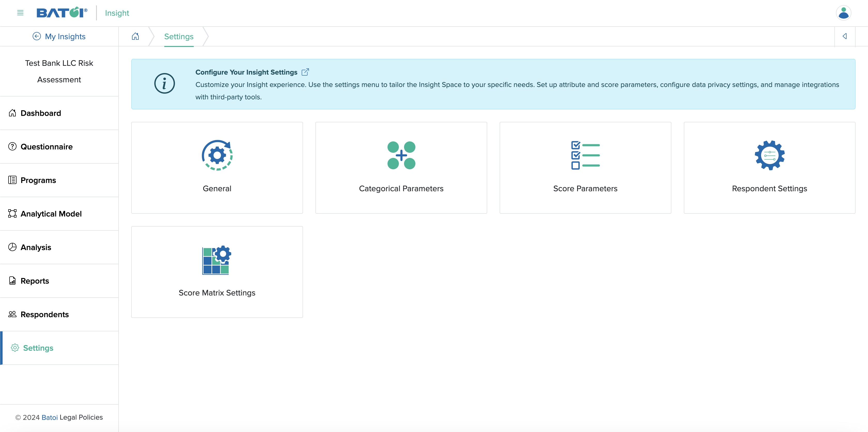
Task: Open Analytical Model section
Action: tap(51, 213)
